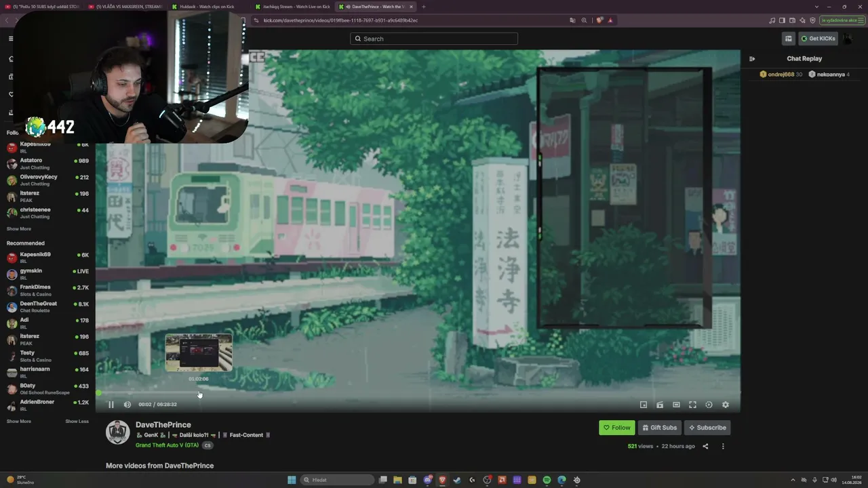This screenshot has height=488, width=868.
Task: Click the Gift Subs button
Action: [659, 428]
